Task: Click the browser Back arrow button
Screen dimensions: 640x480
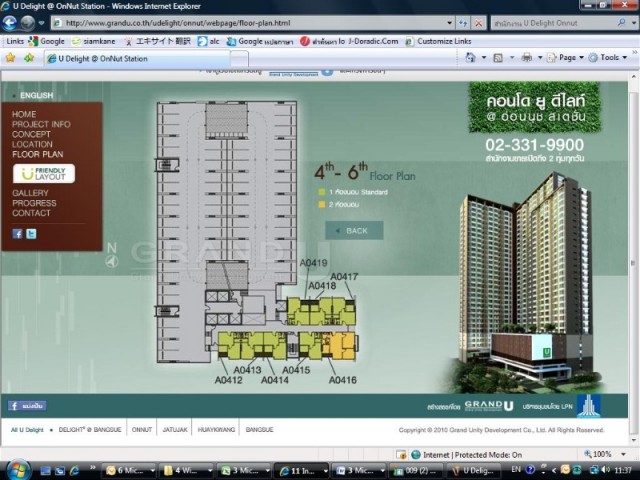Action: point(13,22)
